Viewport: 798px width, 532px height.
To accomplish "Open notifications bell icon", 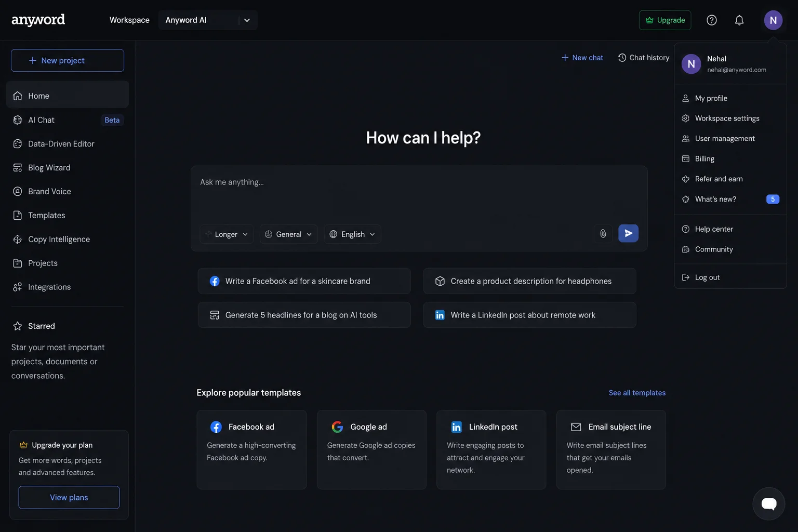I will click(x=739, y=20).
